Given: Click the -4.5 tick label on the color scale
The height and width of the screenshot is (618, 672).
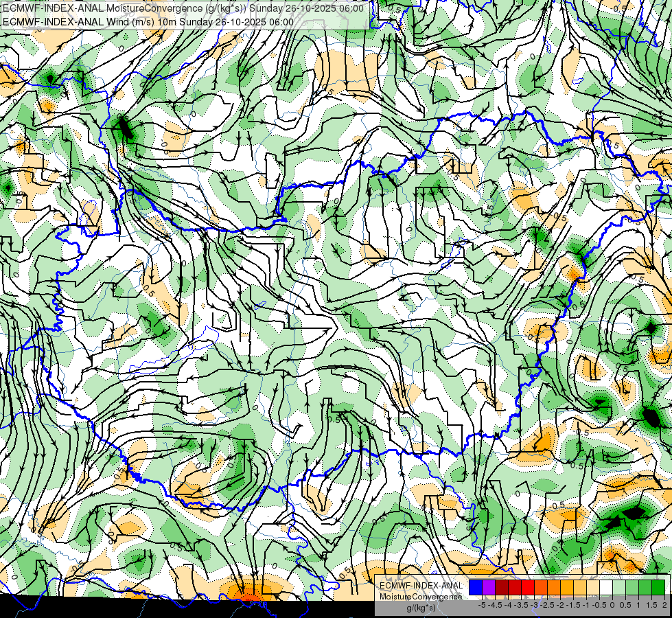Looking at the screenshot, I should coord(495,605).
